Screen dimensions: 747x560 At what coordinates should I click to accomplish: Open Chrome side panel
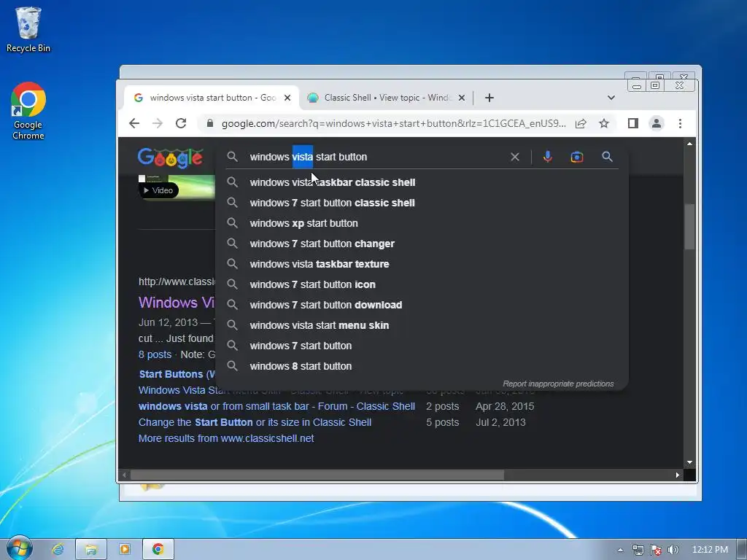pyautogui.click(x=632, y=123)
